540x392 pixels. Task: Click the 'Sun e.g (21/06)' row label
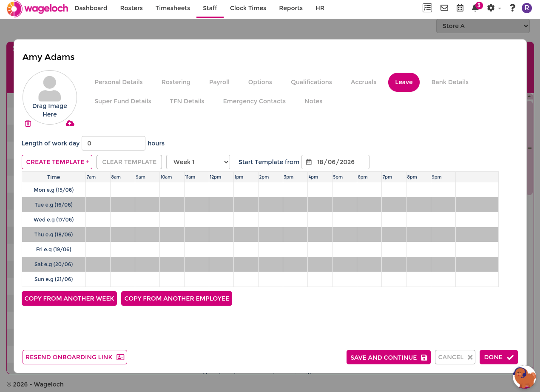pyautogui.click(x=54, y=279)
